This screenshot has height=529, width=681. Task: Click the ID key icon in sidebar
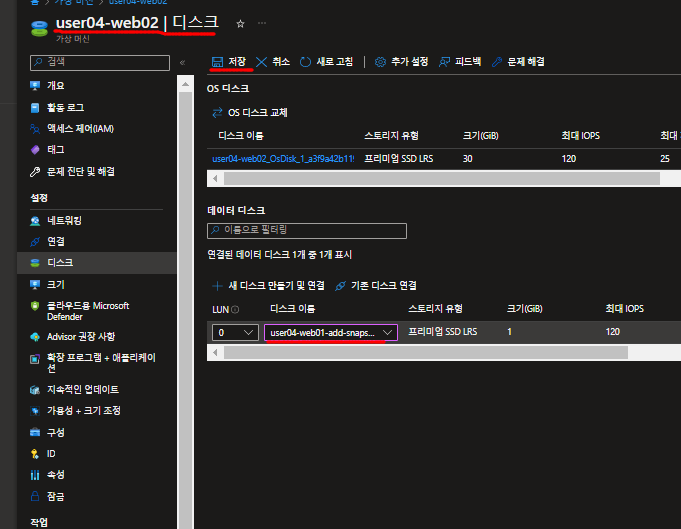35,454
